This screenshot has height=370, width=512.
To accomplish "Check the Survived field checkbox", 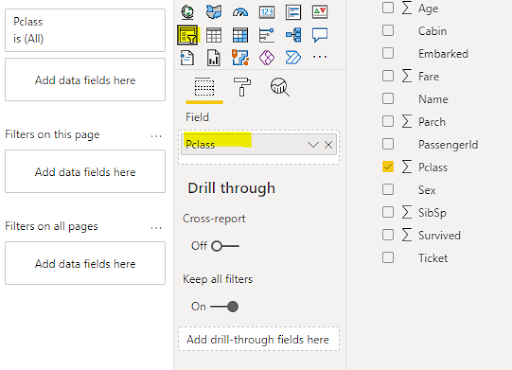I will click(388, 235).
